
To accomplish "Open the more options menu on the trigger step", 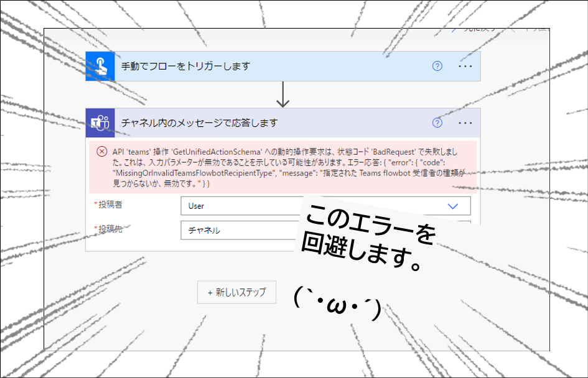I will [465, 67].
